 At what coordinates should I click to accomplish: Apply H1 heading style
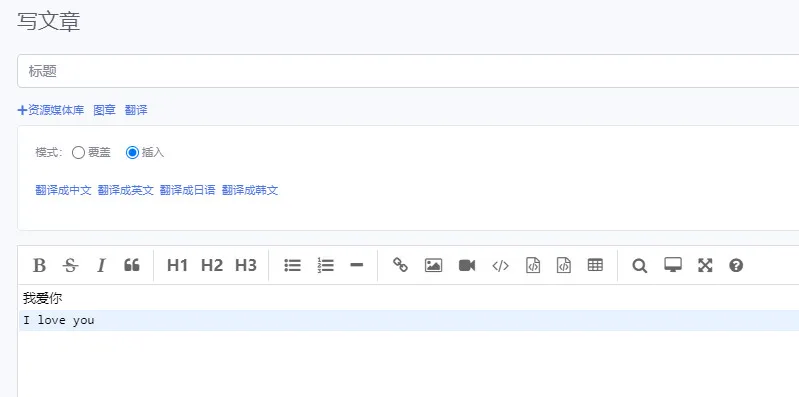pos(177,266)
